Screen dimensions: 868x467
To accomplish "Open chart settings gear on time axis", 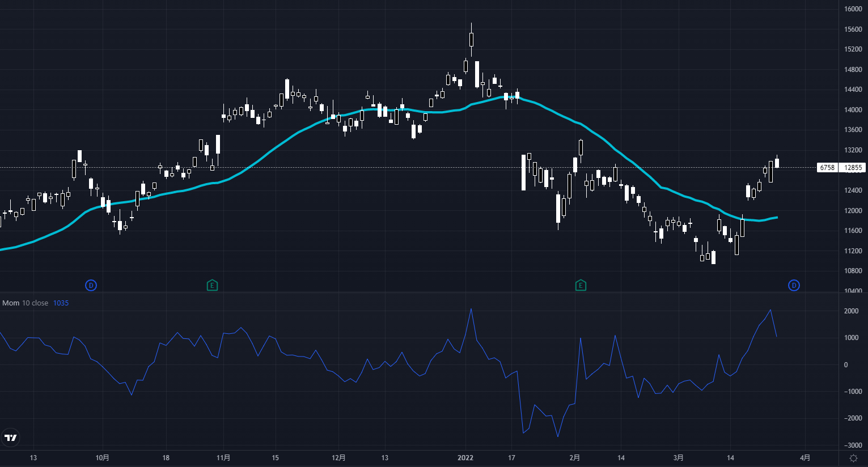I will click(x=853, y=458).
